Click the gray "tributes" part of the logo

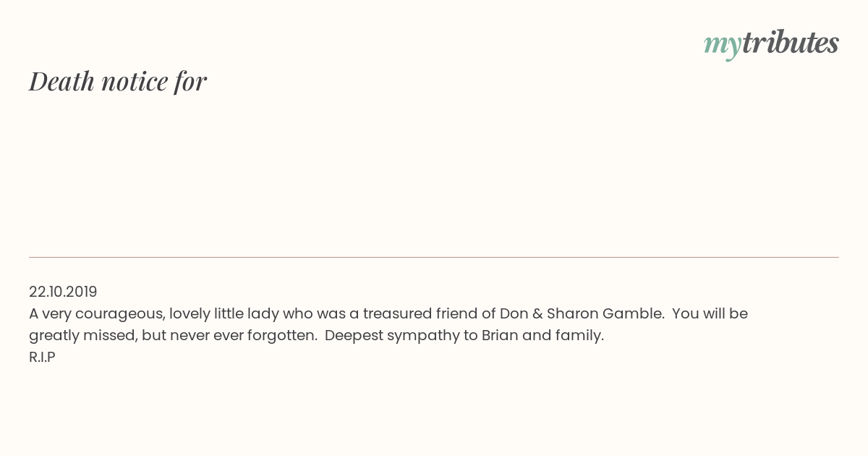pos(791,43)
